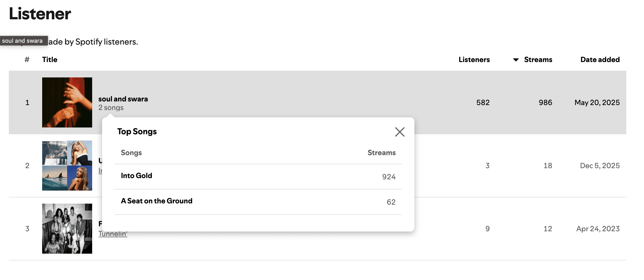Select Into Gold in Top Songs
The width and height of the screenshot is (644, 280).
coord(136,176)
